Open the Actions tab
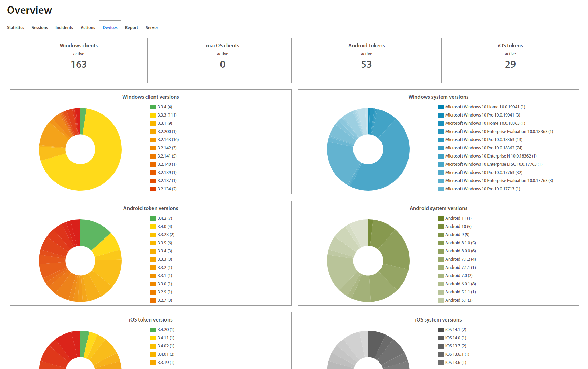The height and width of the screenshot is (369, 588). [x=88, y=28]
